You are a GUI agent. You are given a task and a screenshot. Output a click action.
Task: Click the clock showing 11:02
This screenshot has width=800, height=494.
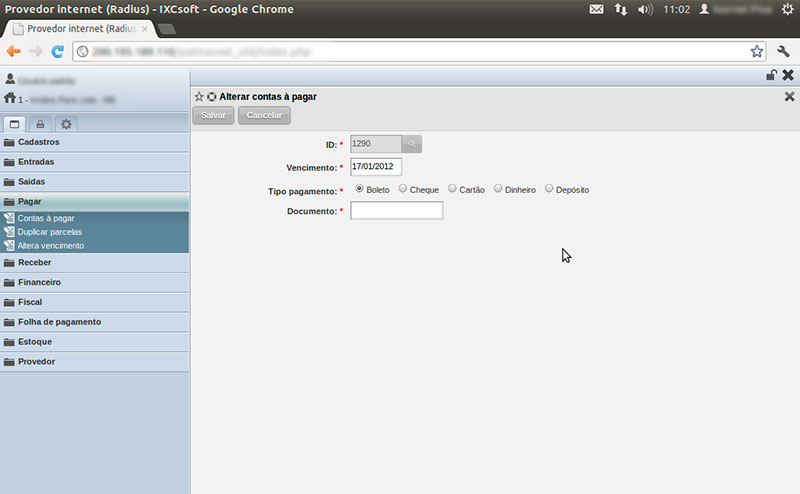pyautogui.click(x=677, y=9)
